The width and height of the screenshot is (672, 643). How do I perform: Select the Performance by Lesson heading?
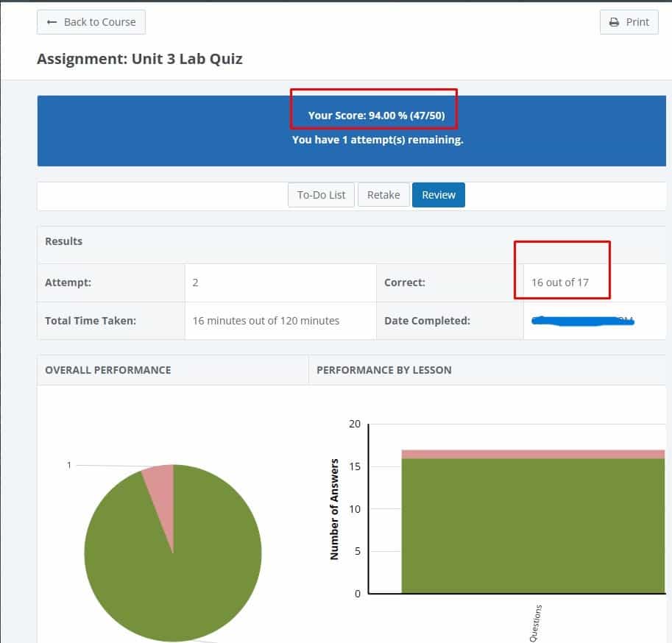click(x=384, y=370)
